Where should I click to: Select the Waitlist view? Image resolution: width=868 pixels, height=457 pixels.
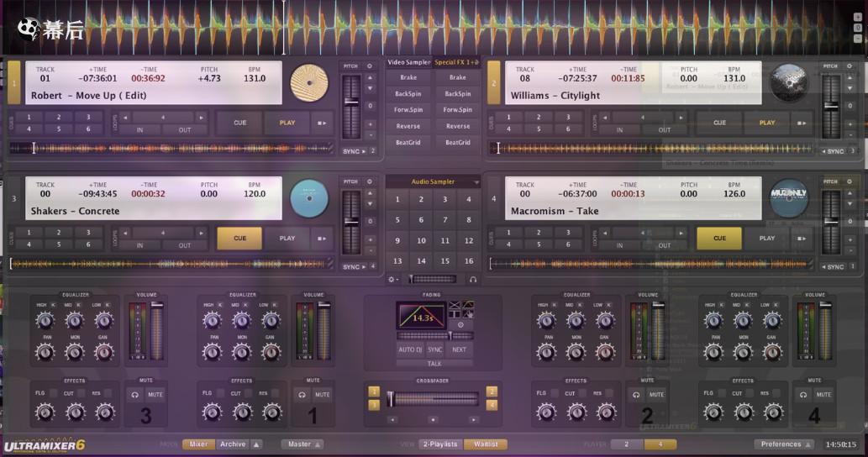(486, 444)
